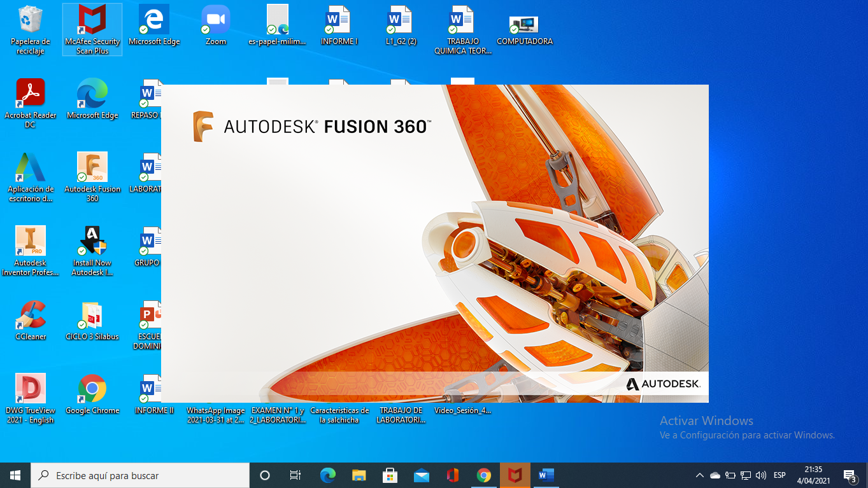The image size is (868, 488).
Task: Click the WhatsApp Image 2021-03-31 file label
Action: (216, 415)
